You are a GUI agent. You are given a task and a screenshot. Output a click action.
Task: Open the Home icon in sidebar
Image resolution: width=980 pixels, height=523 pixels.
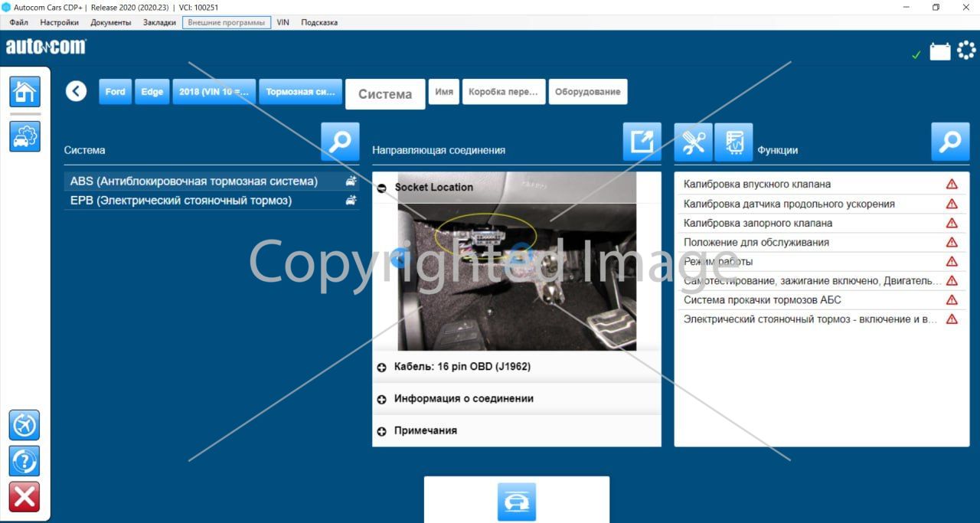(24, 92)
